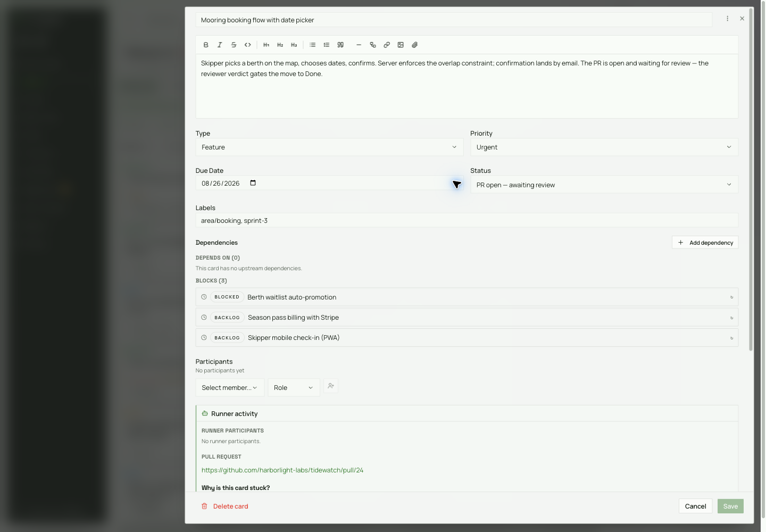This screenshot has height=532, width=766.
Task: Click the Cancel button
Action: tap(695, 506)
